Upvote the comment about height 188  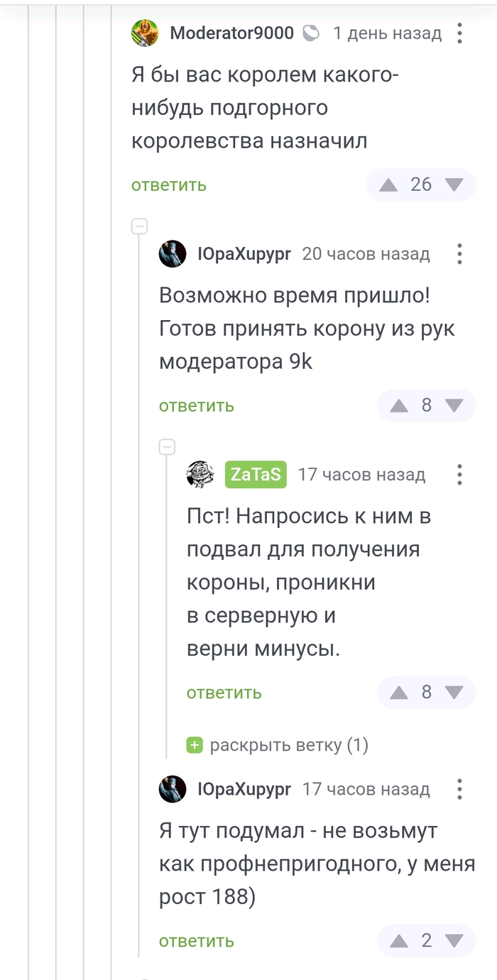pos(399,942)
